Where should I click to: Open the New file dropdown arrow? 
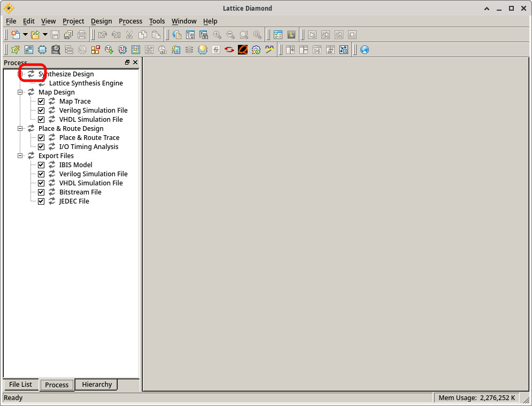point(25,35)
